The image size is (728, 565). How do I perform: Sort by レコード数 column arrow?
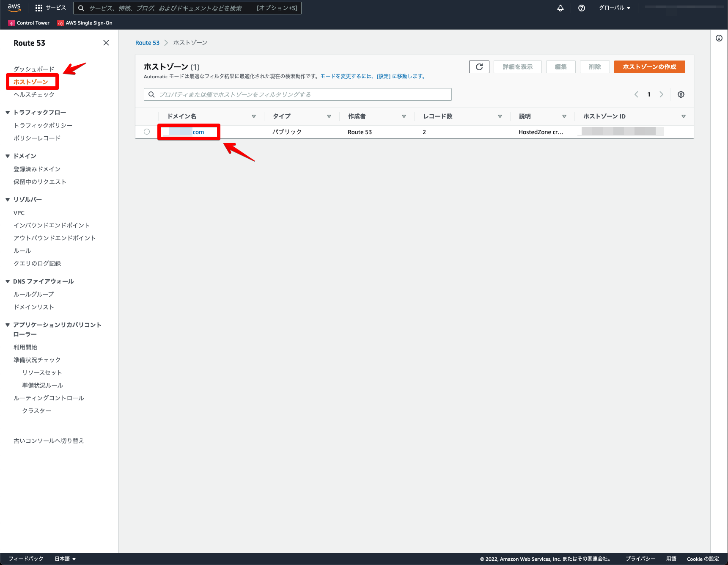click(x=500, y=116)
